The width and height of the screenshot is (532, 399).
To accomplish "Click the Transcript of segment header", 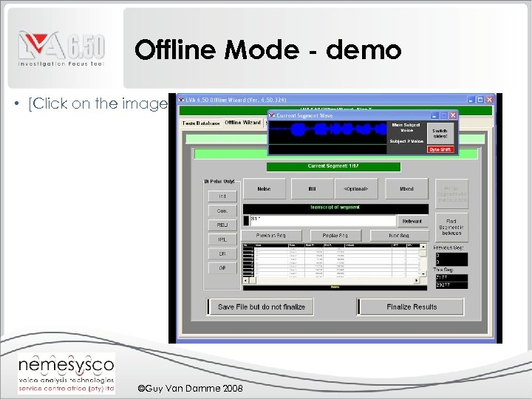I will coord(335,208).
